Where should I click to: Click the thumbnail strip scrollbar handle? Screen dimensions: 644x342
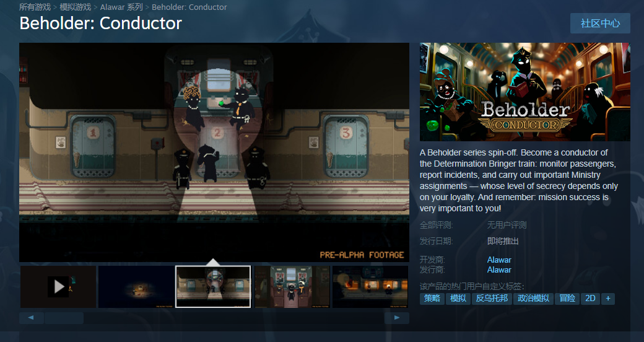[x=64, y=318]
